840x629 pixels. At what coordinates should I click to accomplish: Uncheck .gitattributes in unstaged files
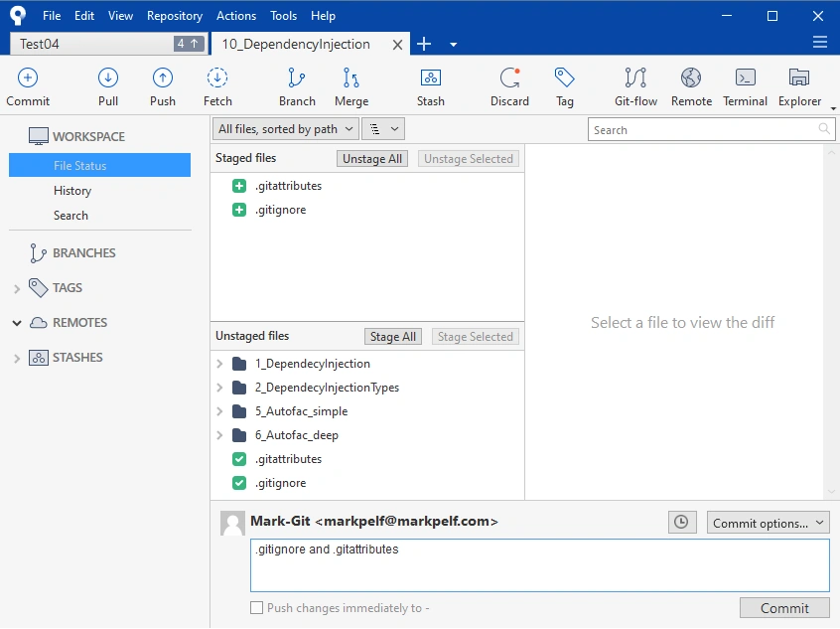coord(239,459)
